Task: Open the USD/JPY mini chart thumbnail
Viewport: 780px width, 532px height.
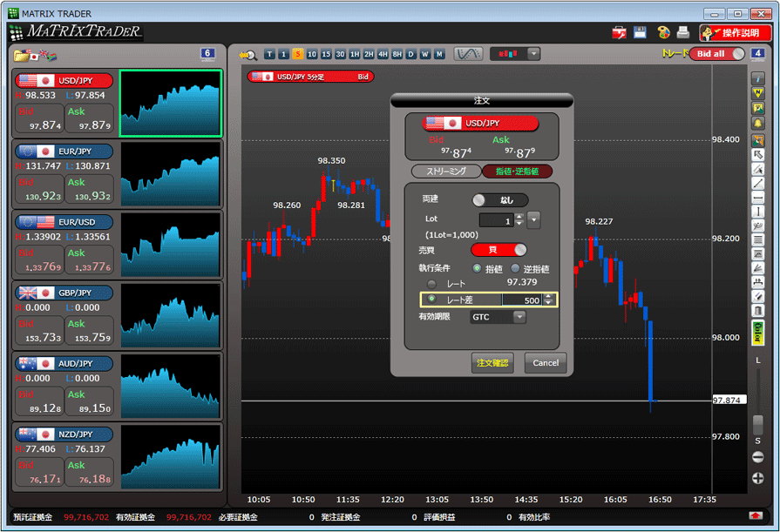Action: [x=170, y=104]
